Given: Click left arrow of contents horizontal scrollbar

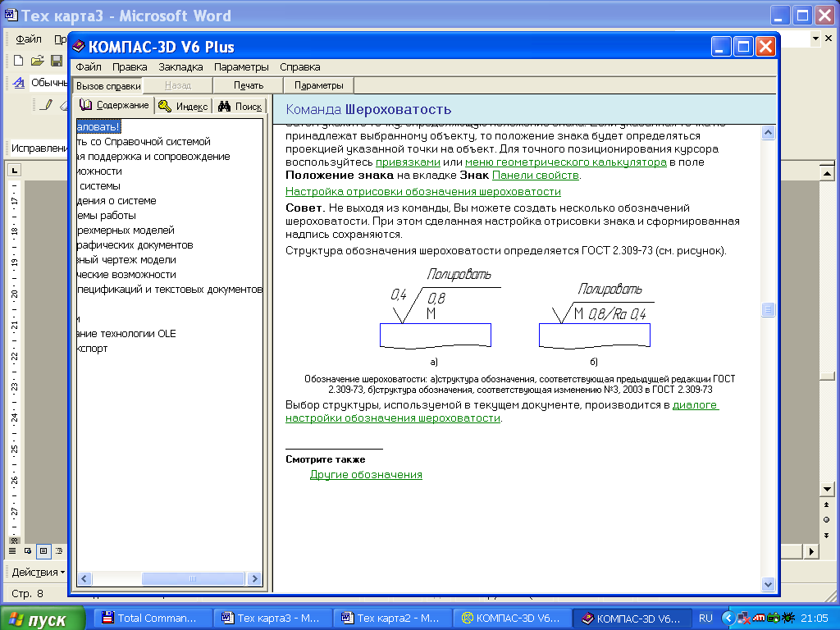Looking at the screenshot, I should click(84, 578).
